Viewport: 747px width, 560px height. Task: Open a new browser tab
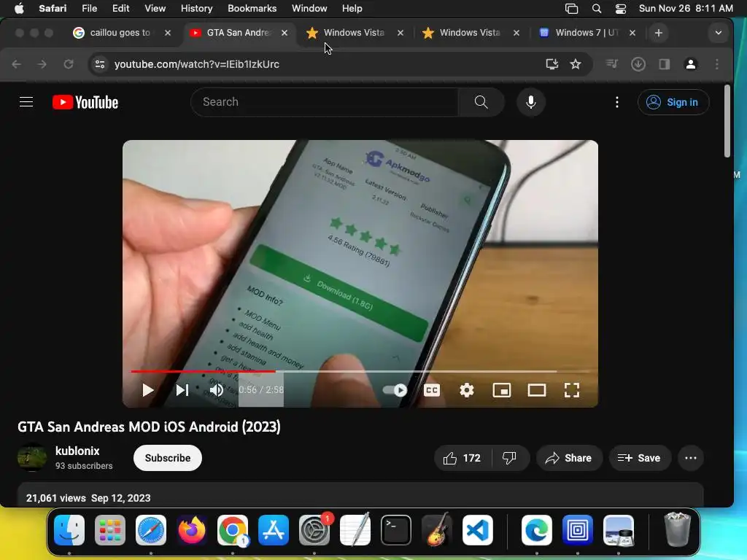coord(659,33)
